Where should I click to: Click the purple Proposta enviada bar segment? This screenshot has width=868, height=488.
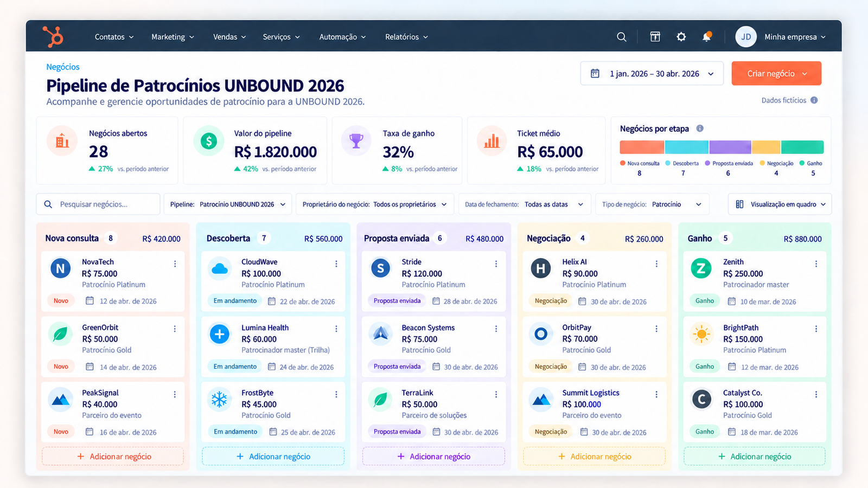pyautogui.click(x=730, y=147)
